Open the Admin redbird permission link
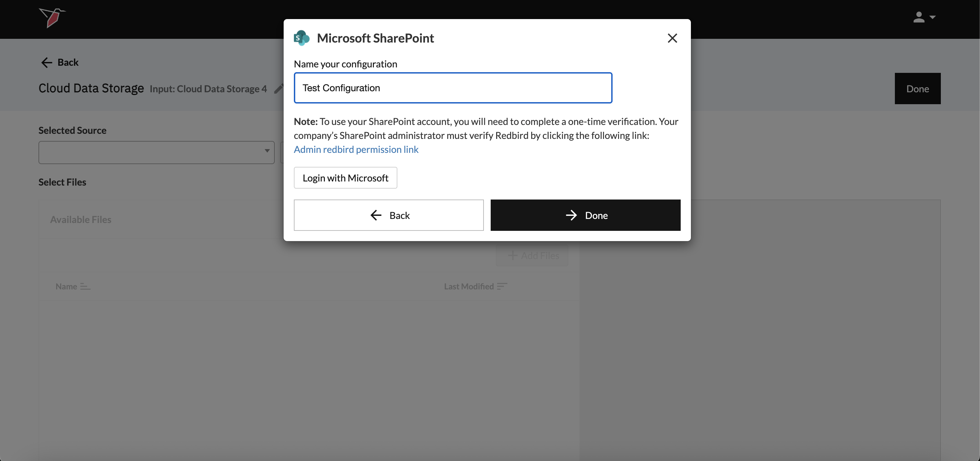This screenshot has height=461, width=980. 356,149
